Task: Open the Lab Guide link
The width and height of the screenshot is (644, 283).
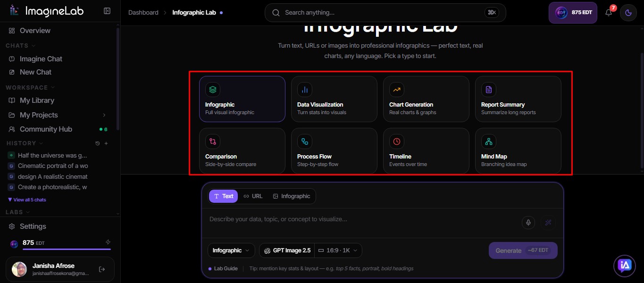Action: coord(223,269)
